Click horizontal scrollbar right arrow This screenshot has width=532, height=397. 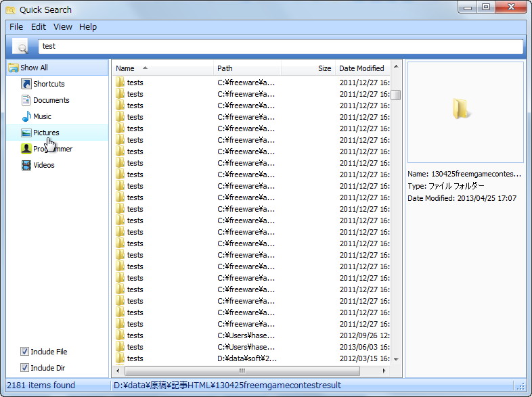384,371
